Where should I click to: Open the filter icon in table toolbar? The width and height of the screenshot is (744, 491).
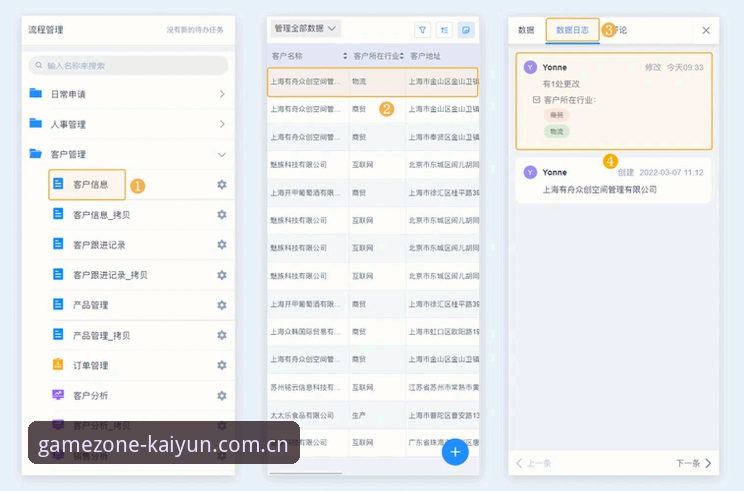[x=422, y=30]
